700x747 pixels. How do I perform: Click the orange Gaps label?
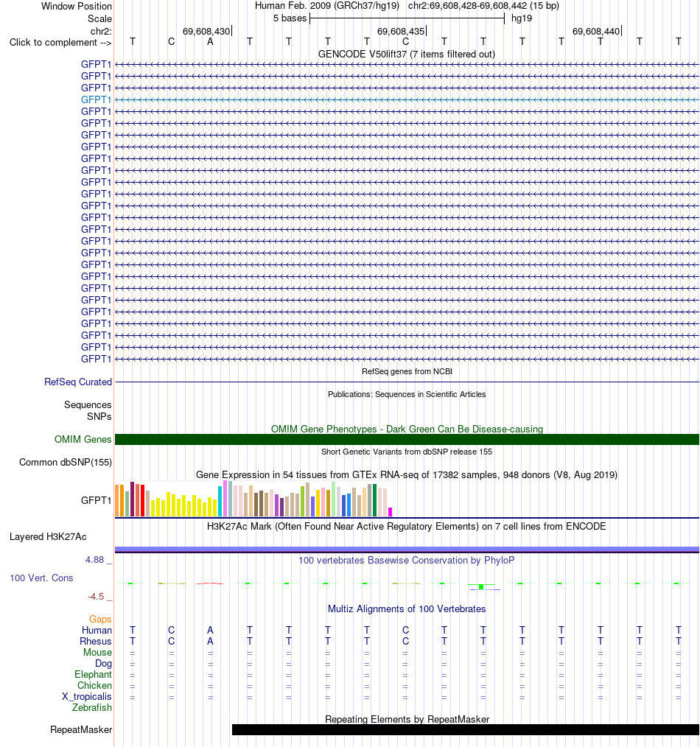click(x=100, y=619)
